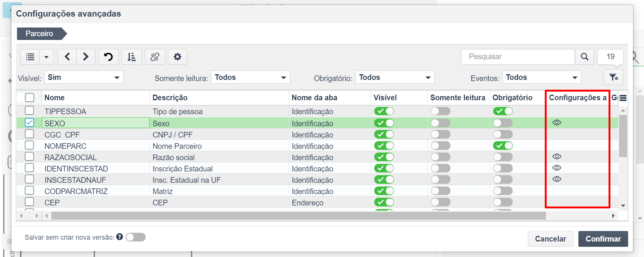Go to next record arrow

(86, 57)
